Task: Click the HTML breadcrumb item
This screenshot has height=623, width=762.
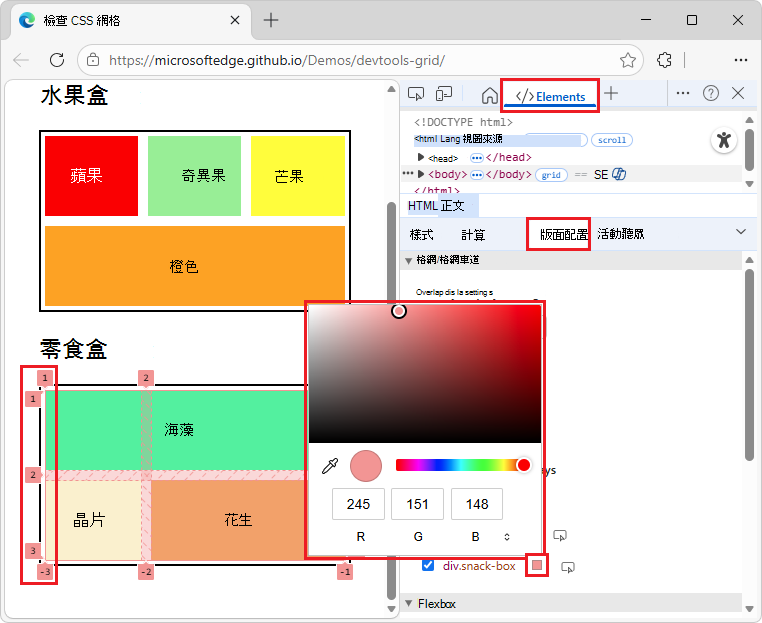Action: pyautogui.click(x=423, y=206)
